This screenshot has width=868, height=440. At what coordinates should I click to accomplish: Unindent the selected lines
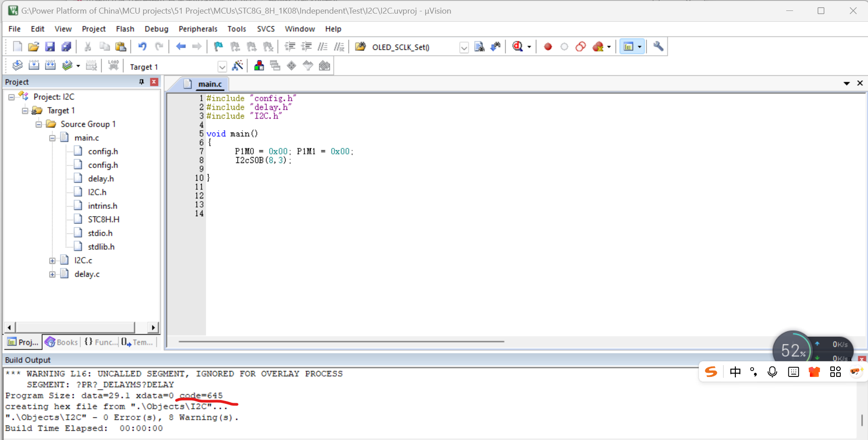pos(307,46)
